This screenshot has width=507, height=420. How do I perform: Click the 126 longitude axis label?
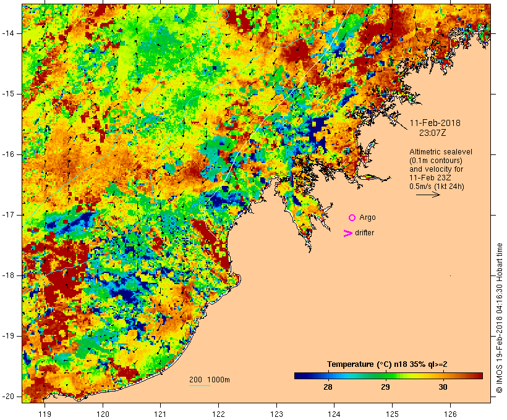point(450,414)
